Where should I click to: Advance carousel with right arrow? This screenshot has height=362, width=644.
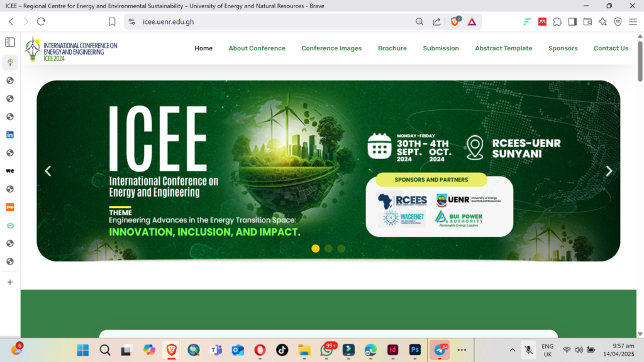pos(608,171)
